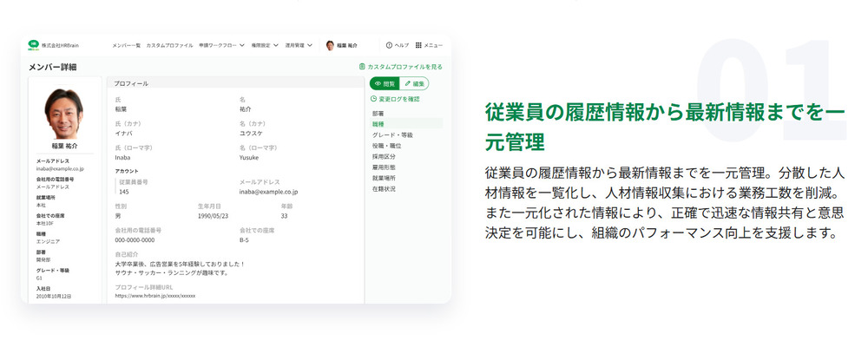Click the given name value 祐介
The height and width of the screenshot is (347, 868).
pos(246,109)
